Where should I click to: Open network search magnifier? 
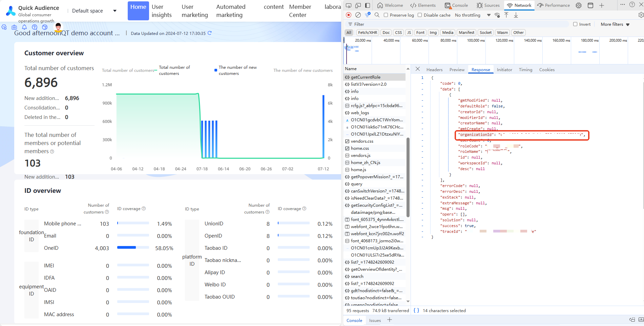(x=377, y=15)
